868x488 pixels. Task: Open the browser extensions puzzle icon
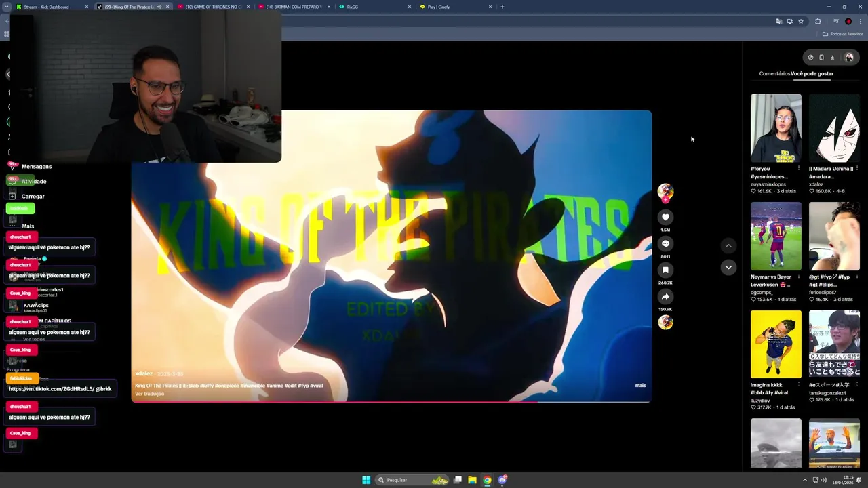click(818, 21)
